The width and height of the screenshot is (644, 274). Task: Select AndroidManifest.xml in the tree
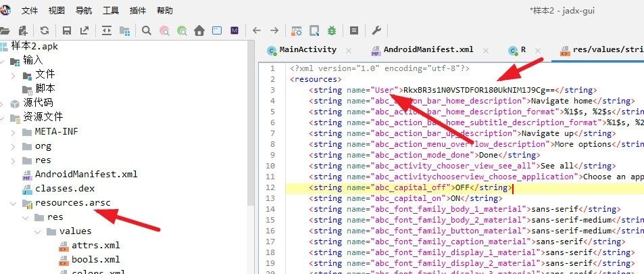pyautogui.click(x=86, y=174)
